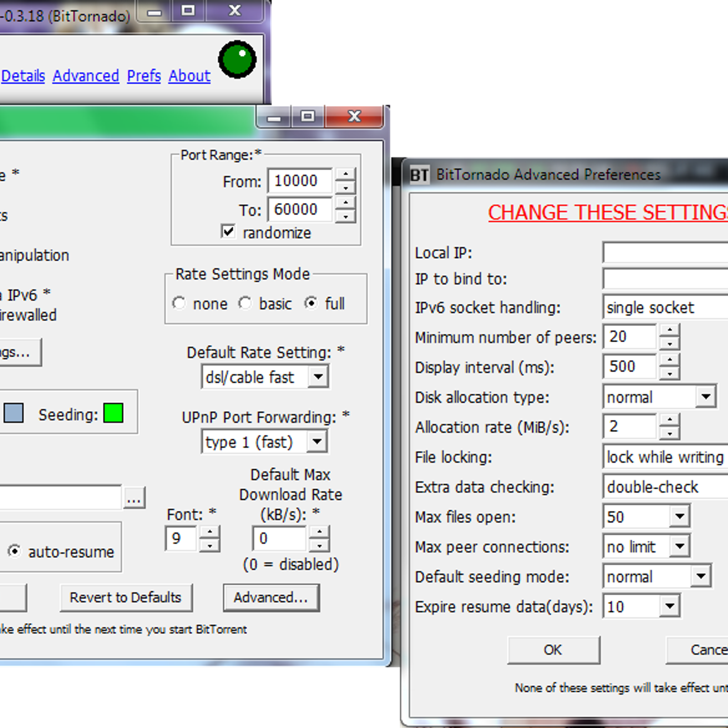Click the Seeding green color swatch
The width and height of the screenshot is (728, 728).
[113, 413]
